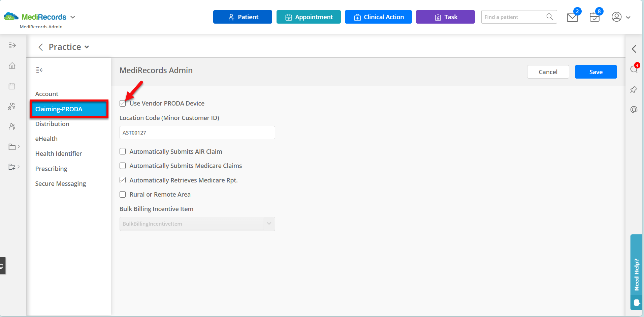Open the tasks calendar-check icon
Screen dimensions: 644x317
pos(595,17)
